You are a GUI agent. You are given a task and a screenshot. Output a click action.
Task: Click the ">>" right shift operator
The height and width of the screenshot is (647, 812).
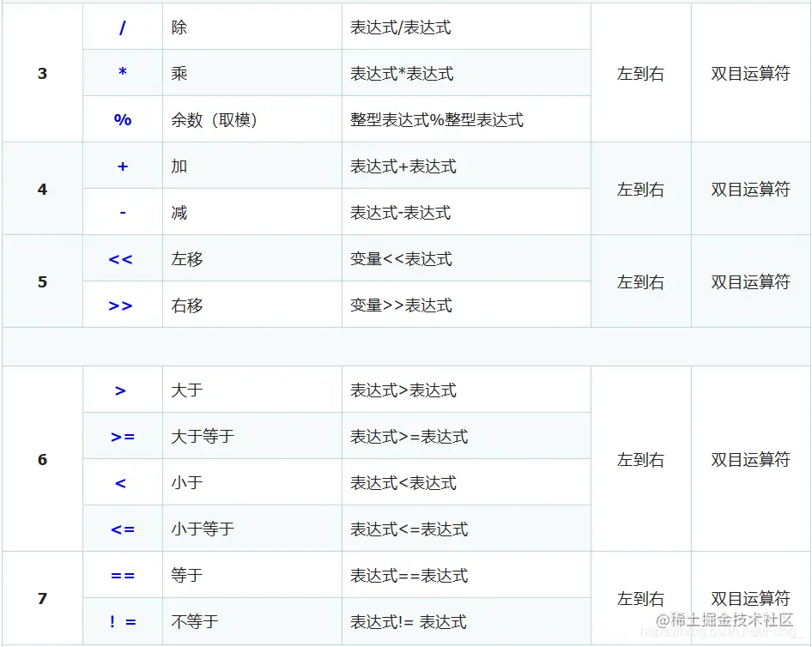tap(122, 305)
